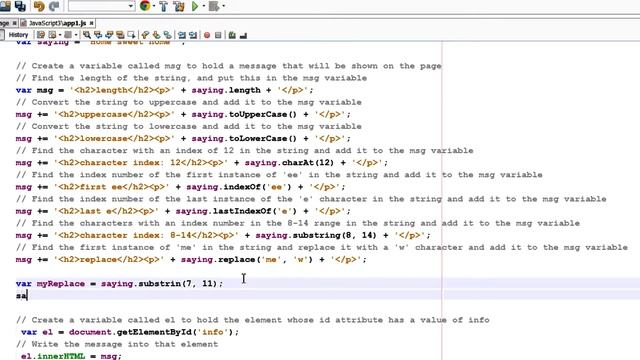This screenshot has height=360, width=640.
Task: Open the project configuration combo box
Action: (101, 6)
